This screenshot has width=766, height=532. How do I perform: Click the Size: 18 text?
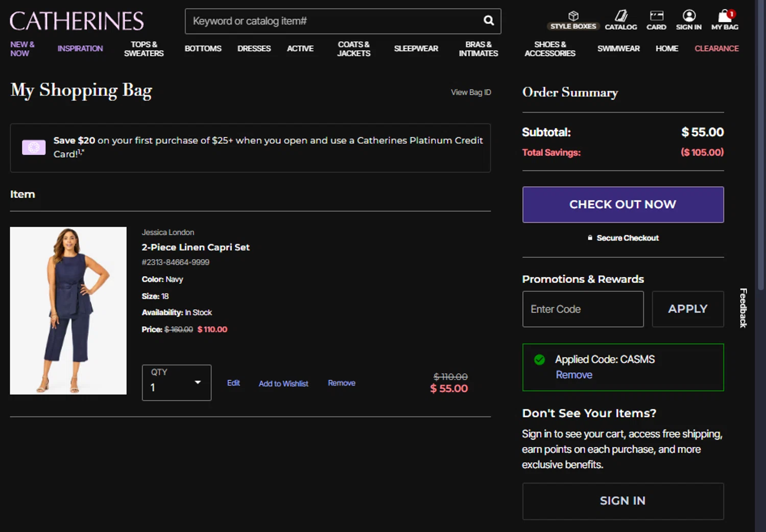coord(155,296)
